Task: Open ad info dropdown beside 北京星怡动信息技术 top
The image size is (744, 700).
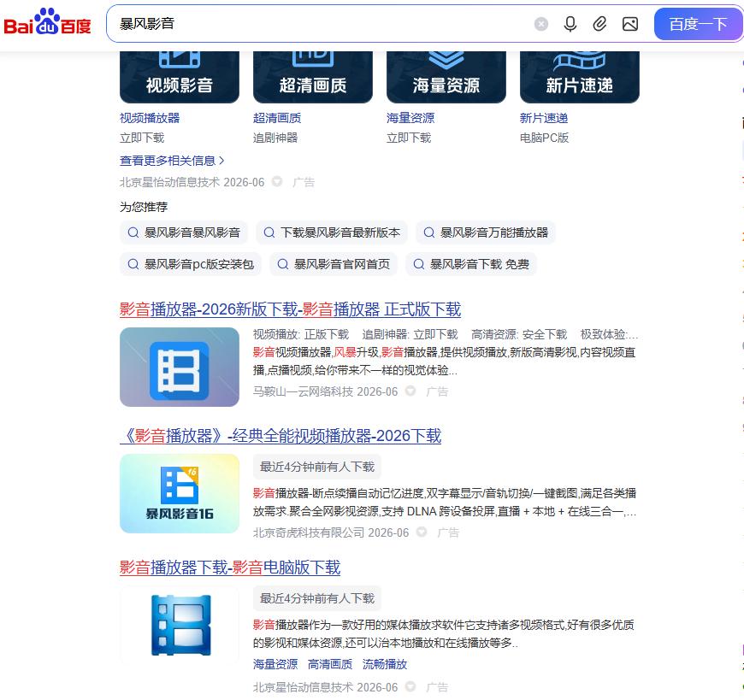Action: pos(277,182)
